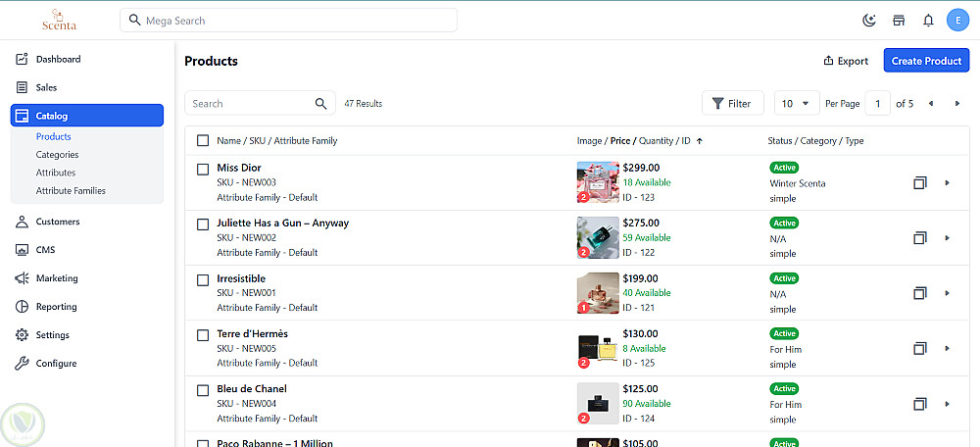The height and width of the screenshot is (447, 980).
Task: Open Bleu de Chanel row arrow
Action: tap(948, 403)
